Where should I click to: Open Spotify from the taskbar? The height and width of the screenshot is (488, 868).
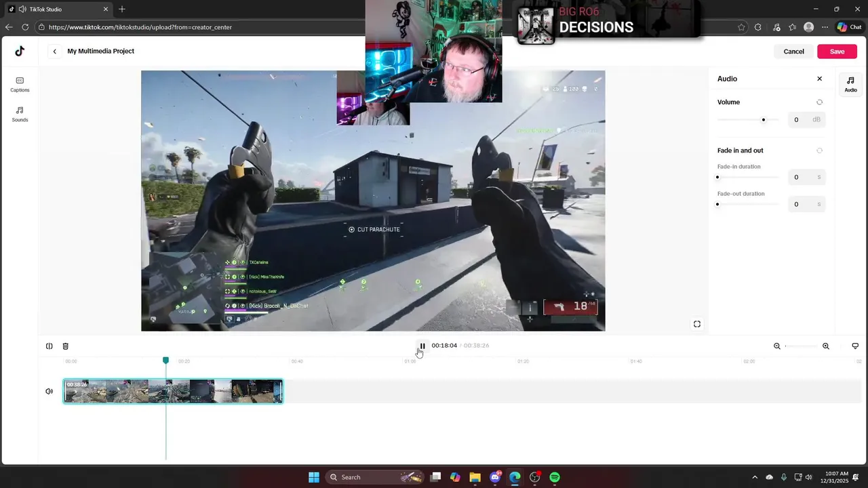(x=555, y=477)
